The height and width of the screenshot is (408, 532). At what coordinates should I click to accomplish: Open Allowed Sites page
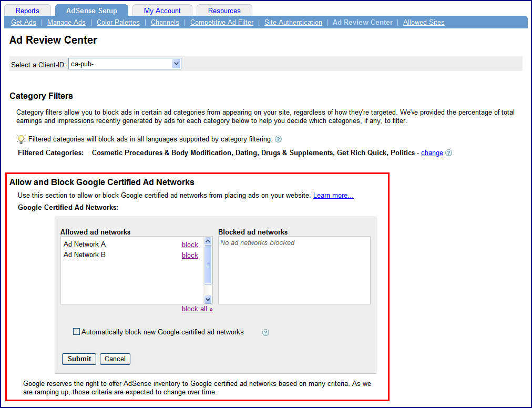click(x=424, y=23)
